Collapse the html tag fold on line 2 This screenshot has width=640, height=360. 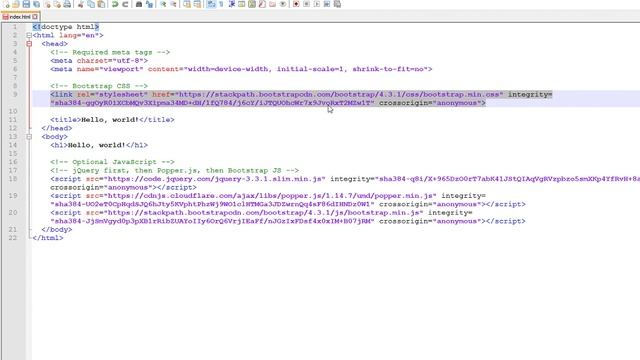pyautogui.click(x=29, y=36)
